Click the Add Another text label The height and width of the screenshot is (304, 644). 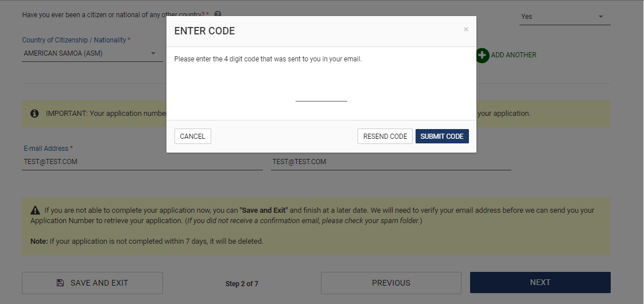pyautogui.click(x=514, y=55)
